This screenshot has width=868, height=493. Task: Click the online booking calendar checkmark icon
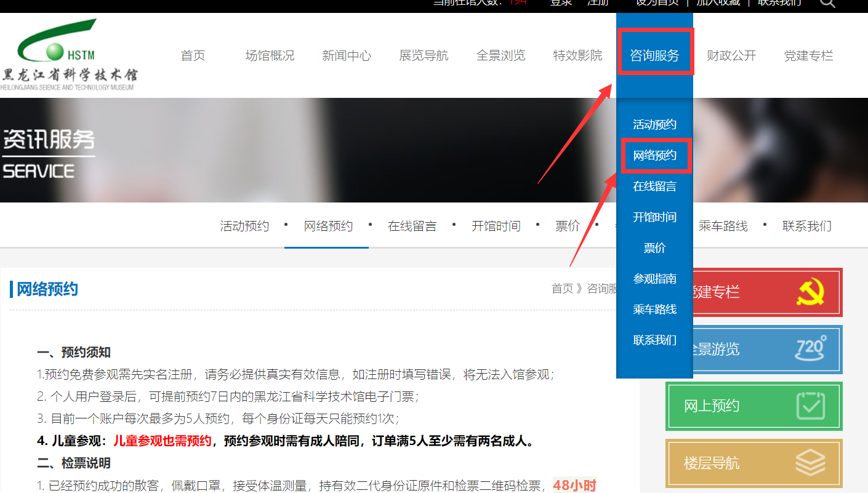(x=810, y=406)
